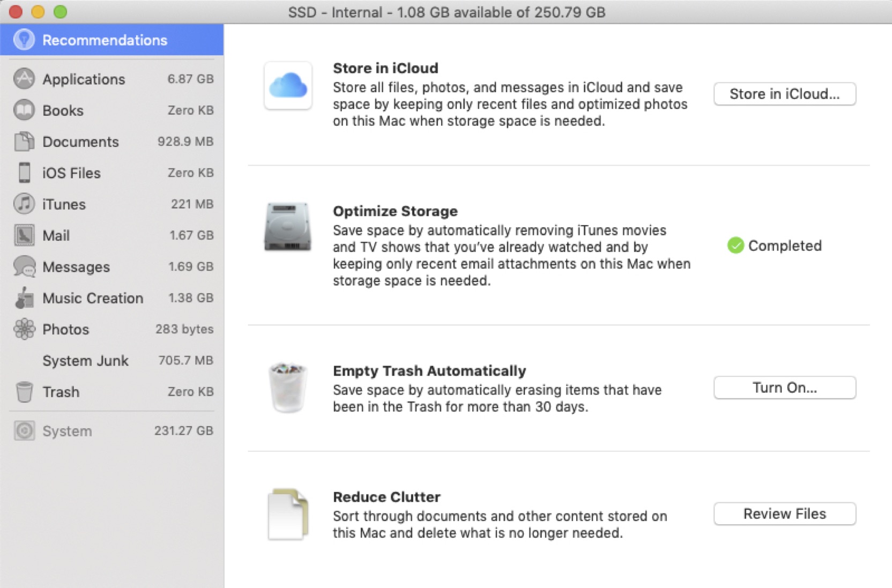Turn on Empty Trash Automatically
Viewport: 892px width, 588px height.
(x=784, y=388)
